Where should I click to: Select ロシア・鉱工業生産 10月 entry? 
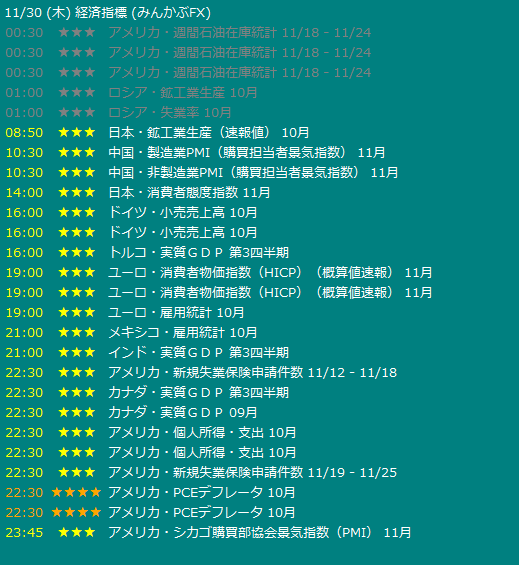tap(183, 93)
